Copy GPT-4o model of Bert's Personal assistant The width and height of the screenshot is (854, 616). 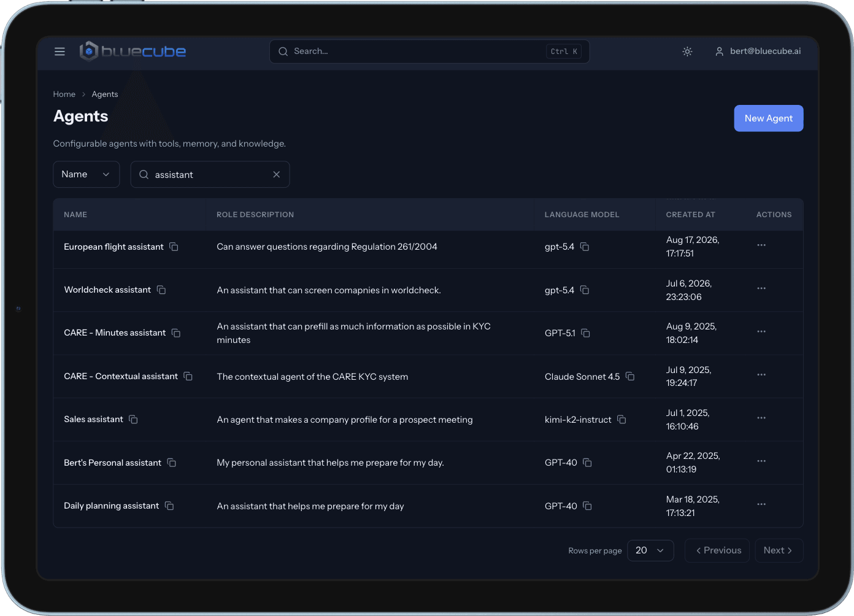(x=587, y=463)
